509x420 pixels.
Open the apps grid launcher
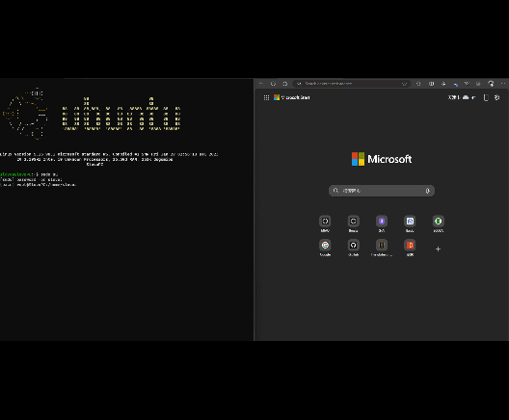pyautogui.click(x=266, y=97)
